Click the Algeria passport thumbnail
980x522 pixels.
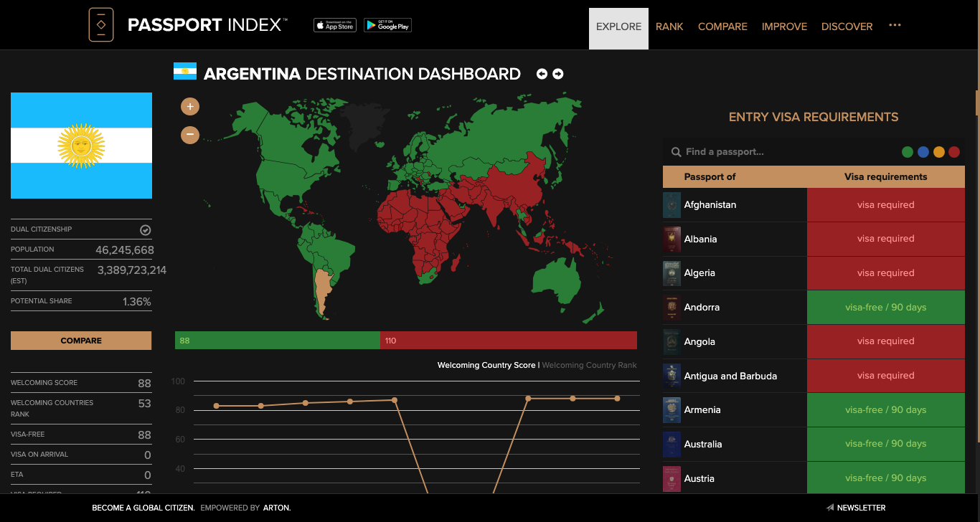coord(672,273)
